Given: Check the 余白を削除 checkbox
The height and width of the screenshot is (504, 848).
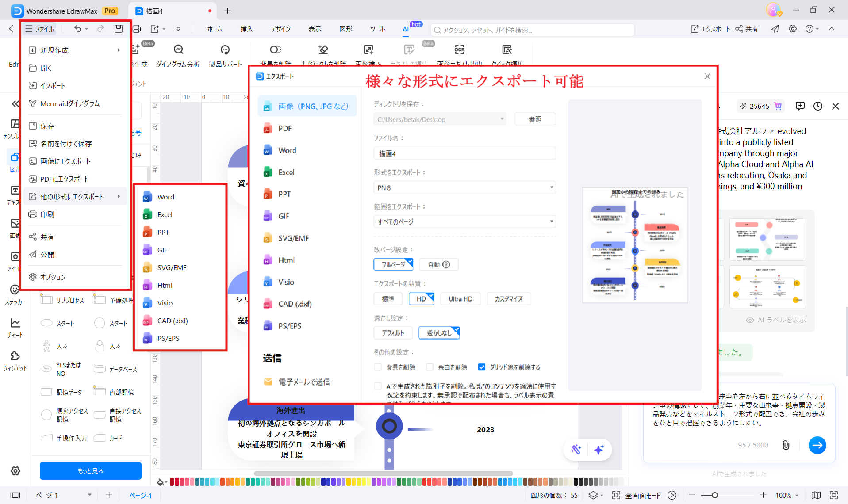Looking at the screenshot, I should click(430, 367).
